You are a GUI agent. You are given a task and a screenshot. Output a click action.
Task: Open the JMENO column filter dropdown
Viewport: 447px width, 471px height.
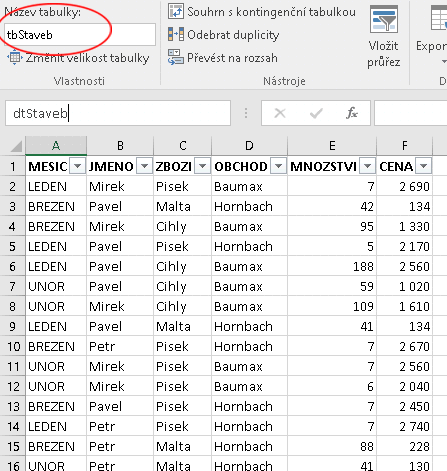click(145, 166)
